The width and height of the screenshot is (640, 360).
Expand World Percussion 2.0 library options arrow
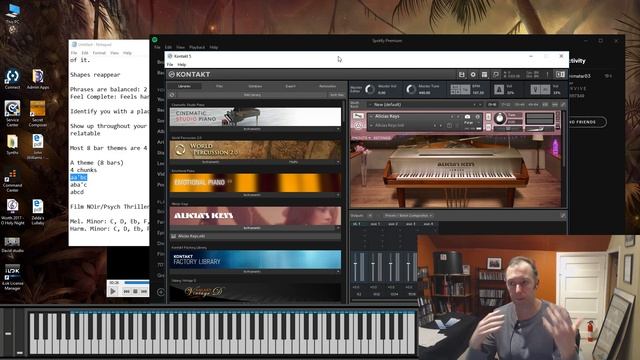[x=338, y=162]
